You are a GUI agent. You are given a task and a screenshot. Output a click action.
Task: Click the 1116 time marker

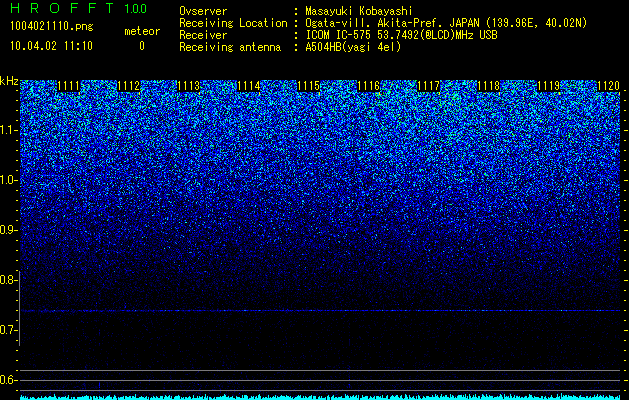[x=369, y=86]
